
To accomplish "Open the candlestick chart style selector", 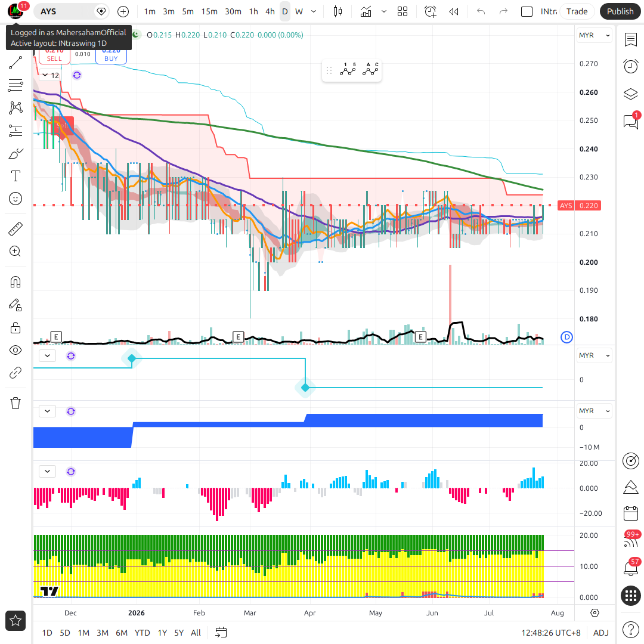I will click(338, 11).
